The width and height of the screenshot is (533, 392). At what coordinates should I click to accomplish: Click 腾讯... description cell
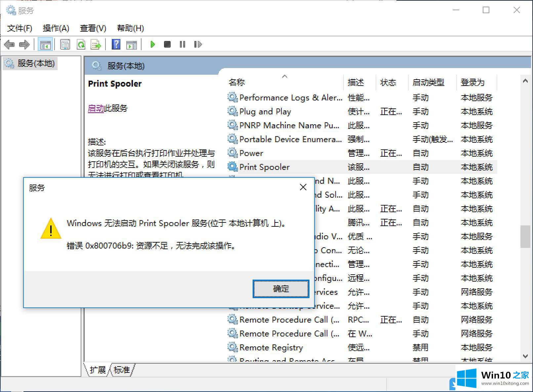(358, 222)
